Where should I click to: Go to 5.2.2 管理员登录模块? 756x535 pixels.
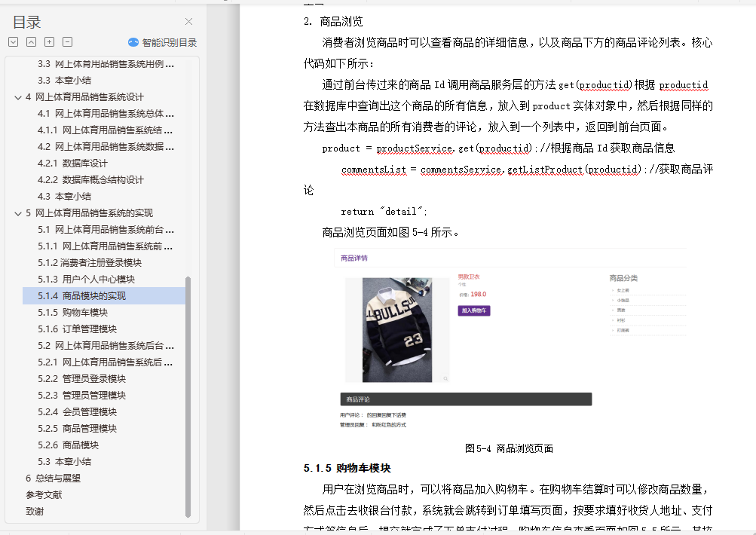(x=82, y=379)
